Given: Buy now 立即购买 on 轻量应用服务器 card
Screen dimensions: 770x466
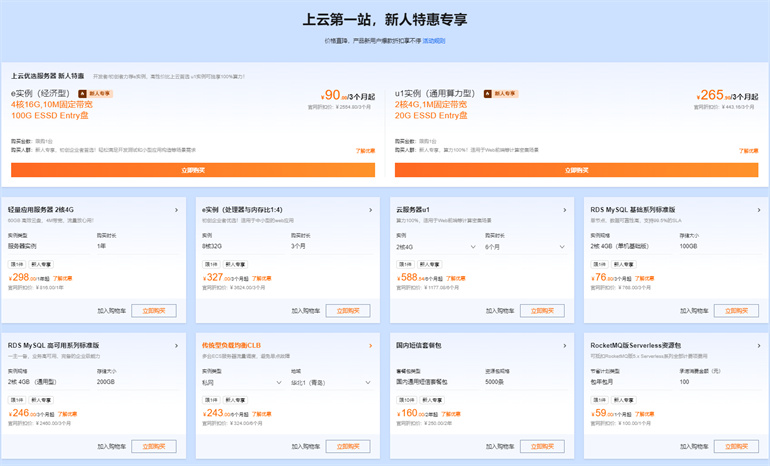Looking at the screenshot, I should (154, 310).
